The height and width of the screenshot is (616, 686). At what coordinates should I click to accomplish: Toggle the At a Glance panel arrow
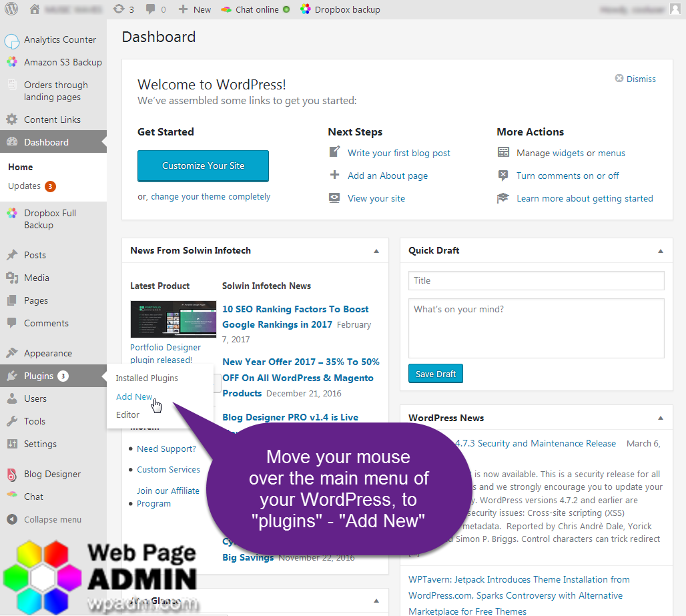(x=376, y=601)
